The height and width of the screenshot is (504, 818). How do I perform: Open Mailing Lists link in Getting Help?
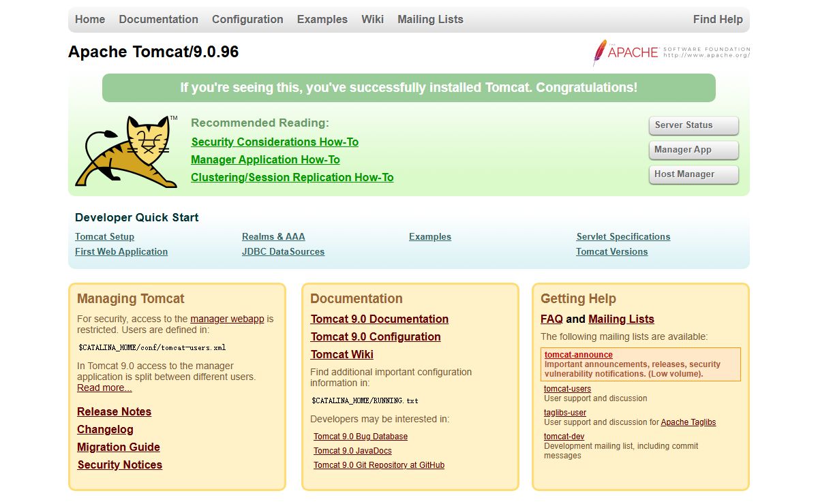[621, 319]
